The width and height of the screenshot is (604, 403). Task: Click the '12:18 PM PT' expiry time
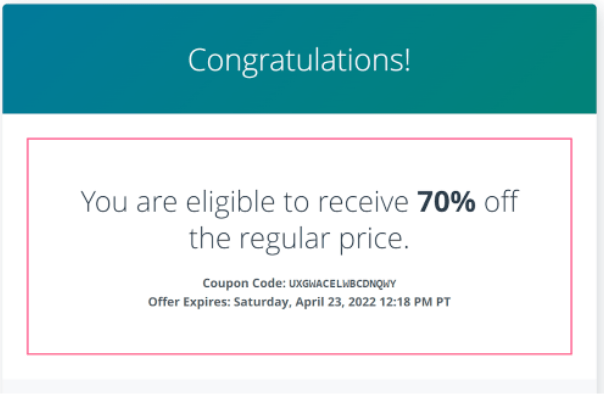(415, 302)
